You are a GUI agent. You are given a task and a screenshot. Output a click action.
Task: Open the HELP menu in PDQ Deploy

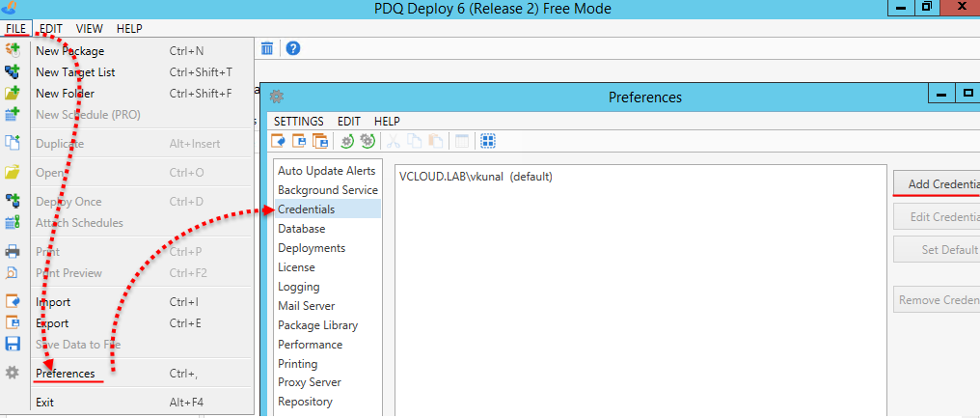tap(128, 29)
